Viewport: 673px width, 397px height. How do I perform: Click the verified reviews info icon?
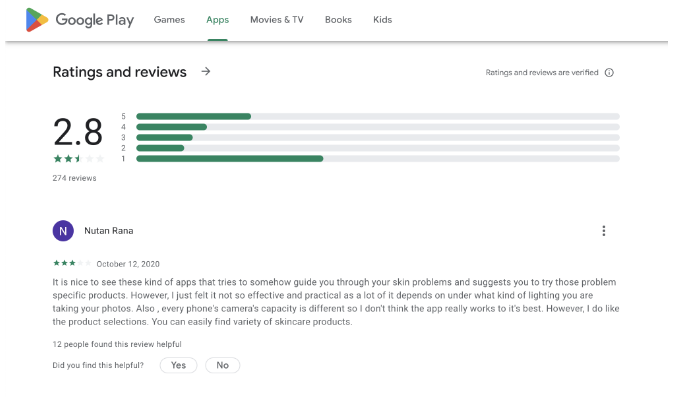(609, 73)
